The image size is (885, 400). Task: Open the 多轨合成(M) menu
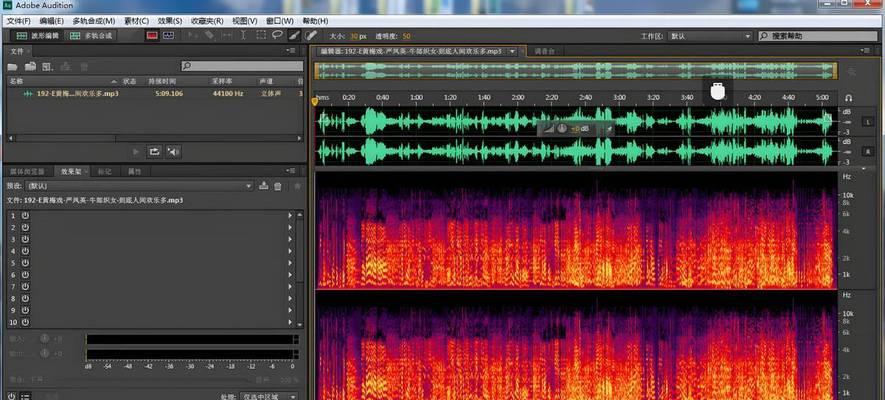click(94, 21)
